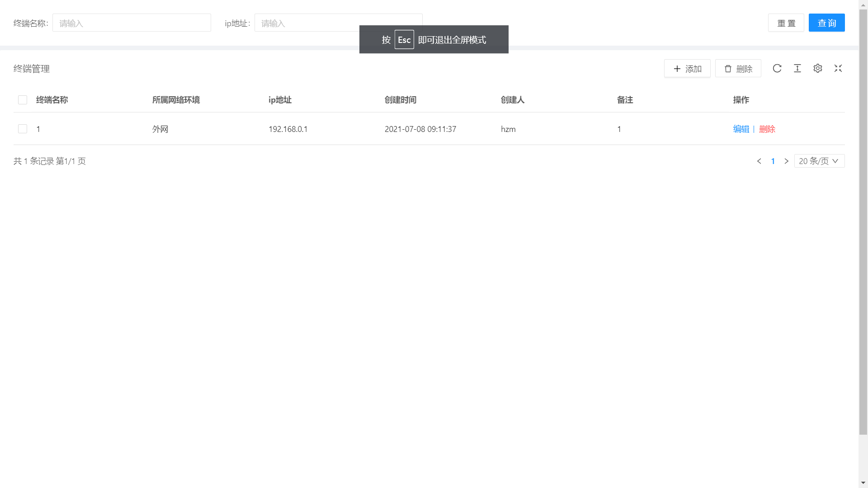The height and width of the screenshot is (488, 868).
Task: Select the next page arrow
Action: (787, 161)
